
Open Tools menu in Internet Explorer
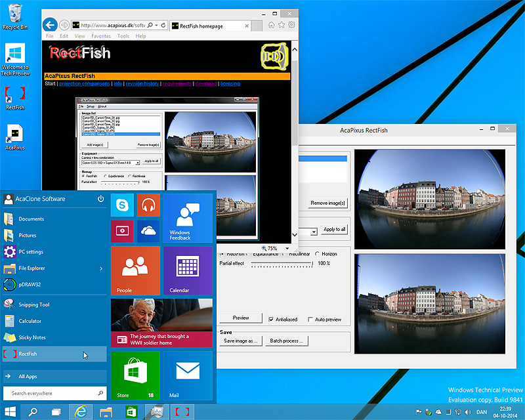pyautogui.click(x=123, y=36)
